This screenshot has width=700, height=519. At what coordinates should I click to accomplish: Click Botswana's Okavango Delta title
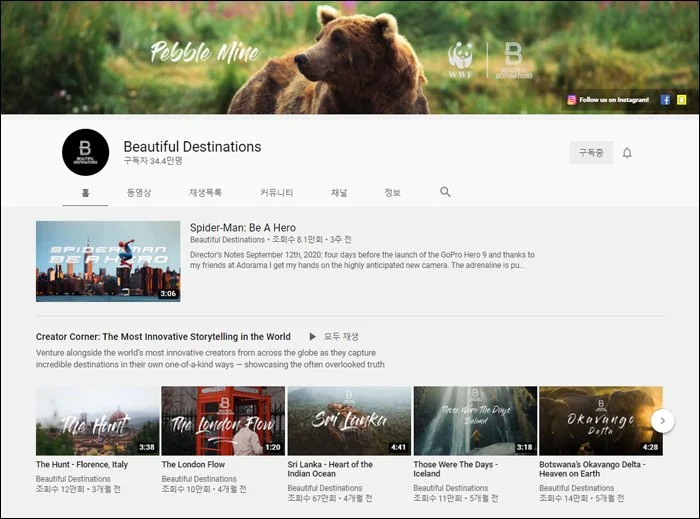pyautogui.click(x=592, y=469)
